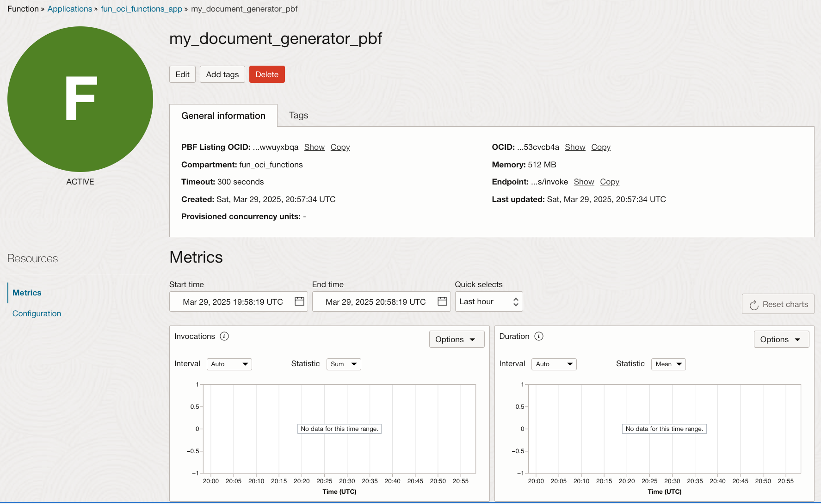821x504 pixels.
Task: Open the End time calendar picker
Action: [442, 301]
